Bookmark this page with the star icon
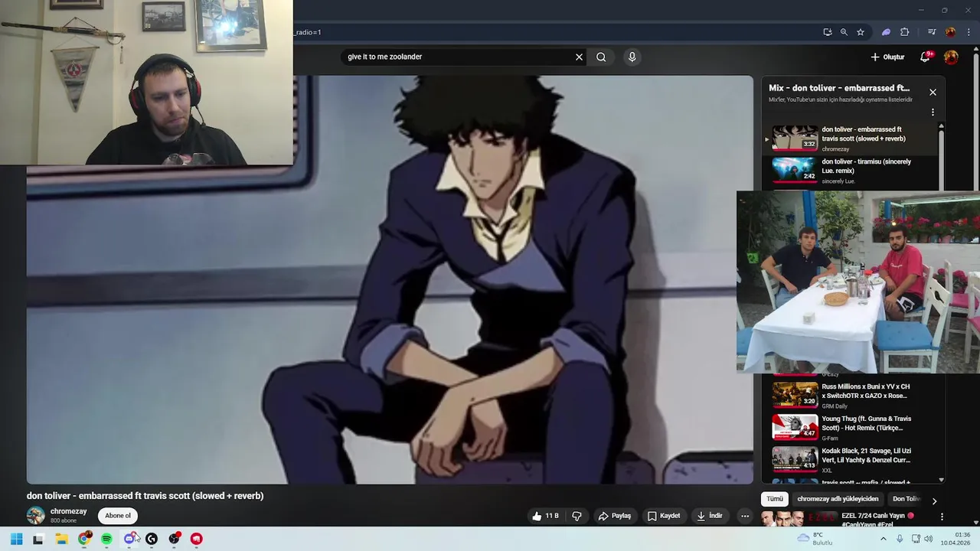This screenshot has width=980, height=551. coord(861,32)
